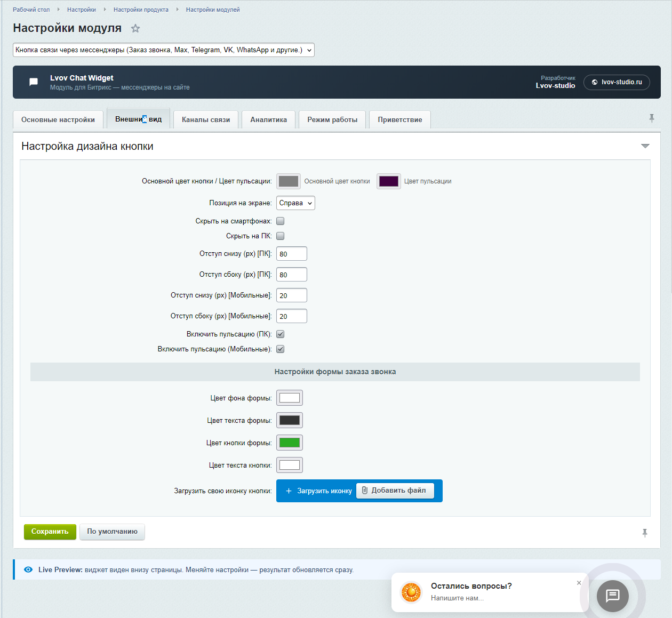
Task: Enable Скрыть на смартфонах
Action: tap(280, 220)
